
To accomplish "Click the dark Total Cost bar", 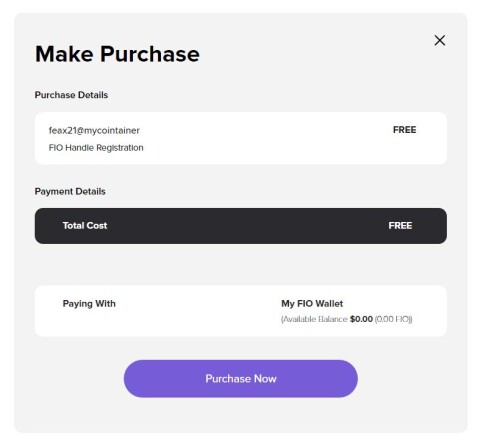I will point(241,226).
